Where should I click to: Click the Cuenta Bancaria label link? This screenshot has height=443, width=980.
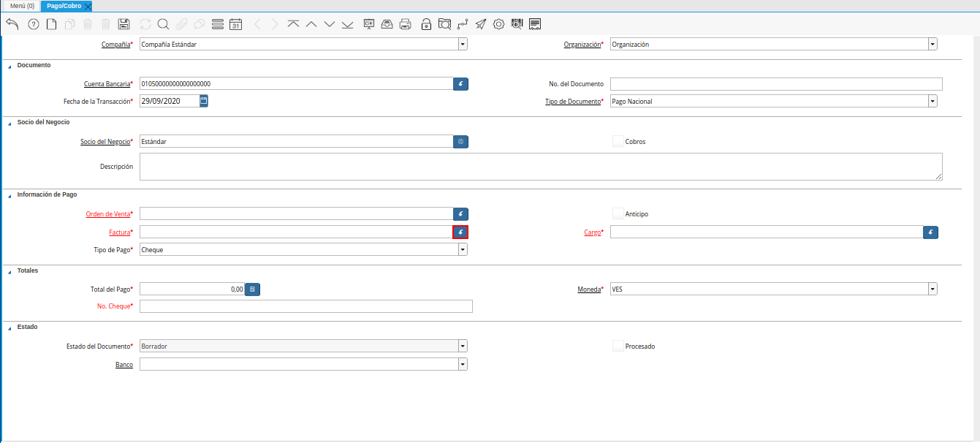[107, 84]
